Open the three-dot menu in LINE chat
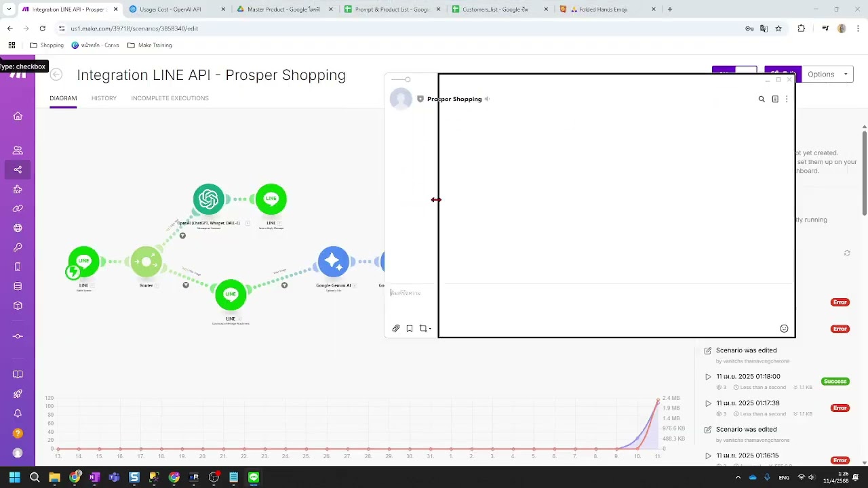 point(787,99)
